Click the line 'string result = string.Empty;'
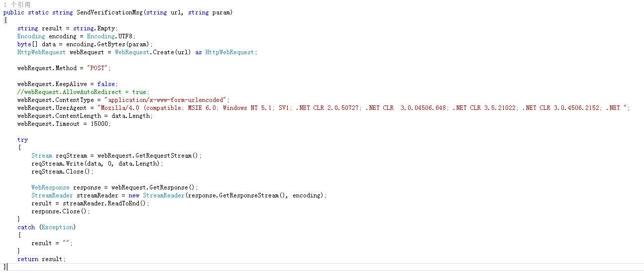The image size is (644, 273). point(68,28)
